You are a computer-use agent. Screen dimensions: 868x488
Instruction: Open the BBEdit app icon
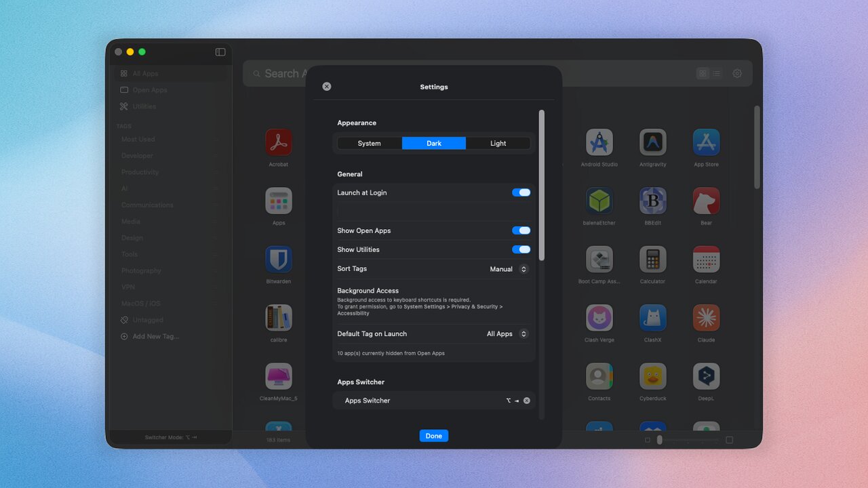click(653, 201)
